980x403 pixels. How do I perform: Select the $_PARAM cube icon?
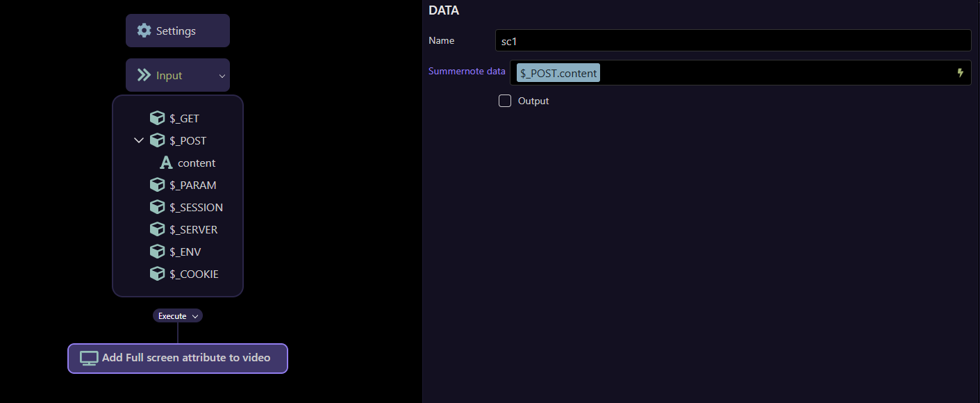(x=158, y=185)
